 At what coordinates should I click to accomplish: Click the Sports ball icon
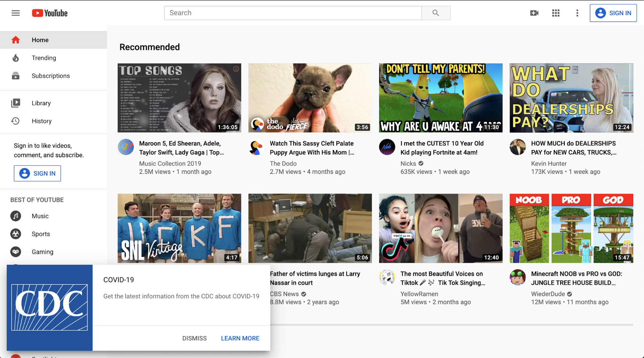click(15, 234)
